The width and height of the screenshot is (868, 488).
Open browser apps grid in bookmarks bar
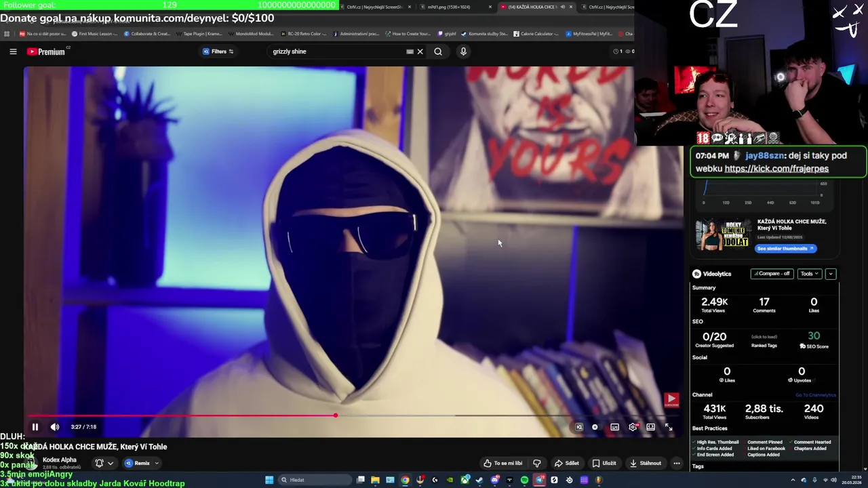7,34
